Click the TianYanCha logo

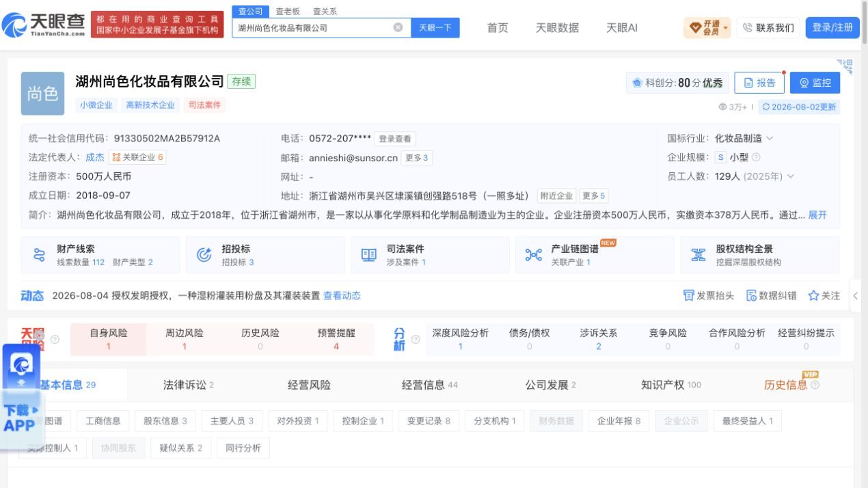pyautogui.click(x=44, y=25)
